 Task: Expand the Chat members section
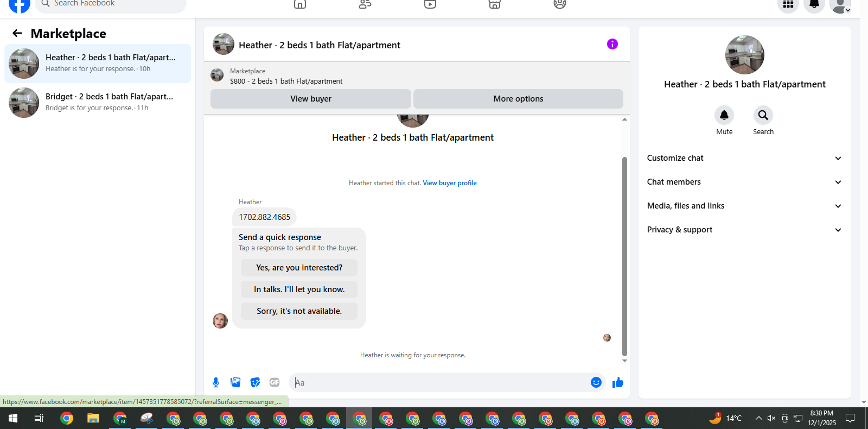(x=745, y=182)
